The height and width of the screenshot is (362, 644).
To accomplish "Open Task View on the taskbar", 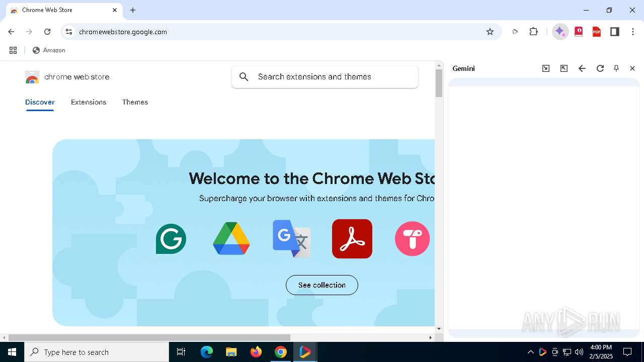I will point(181,352).
